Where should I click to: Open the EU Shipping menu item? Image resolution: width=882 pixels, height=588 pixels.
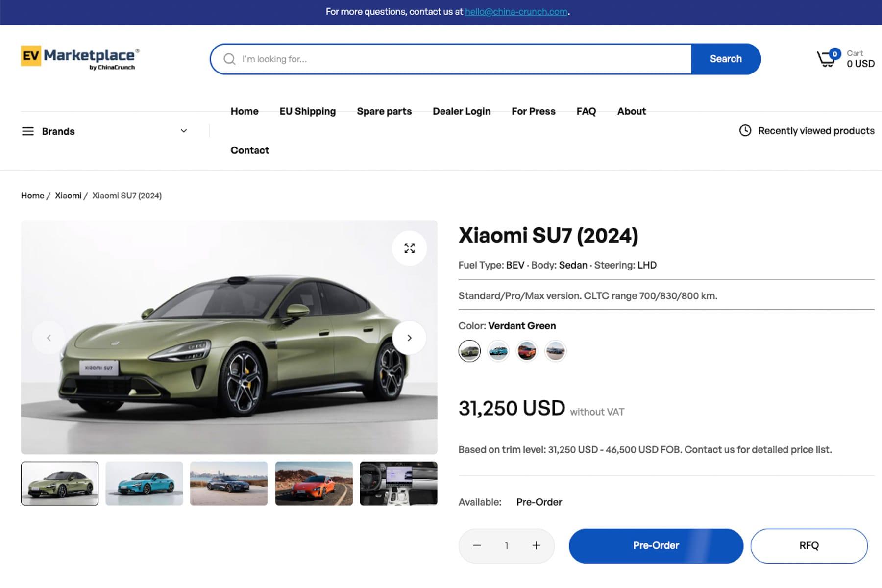tap(307, 111)
